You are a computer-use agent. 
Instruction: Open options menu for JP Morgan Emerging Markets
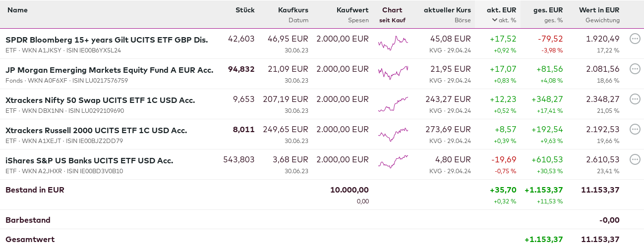pyautogui.click(x=635, y=69)
